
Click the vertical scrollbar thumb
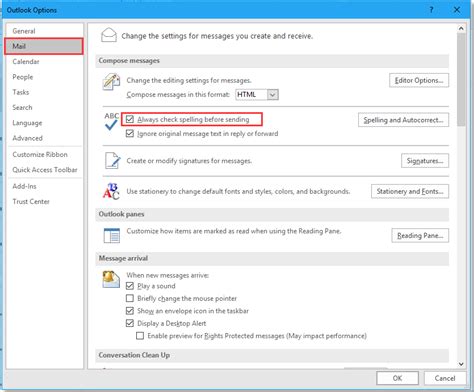461,80
